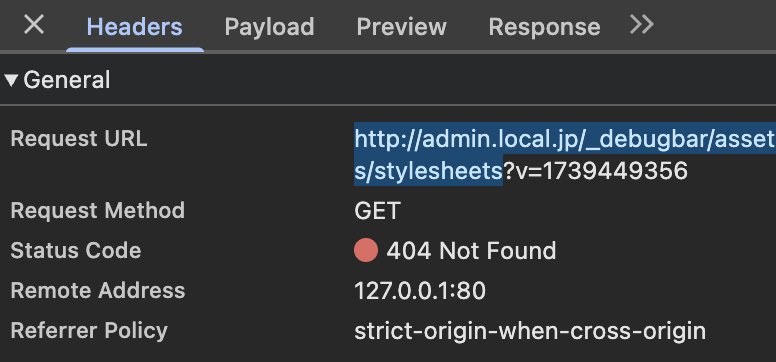Image resolution: width=776 pixels, height=362 pixels.
Task: Select the 404 Not Found status text
Action: tap(471, 251)
